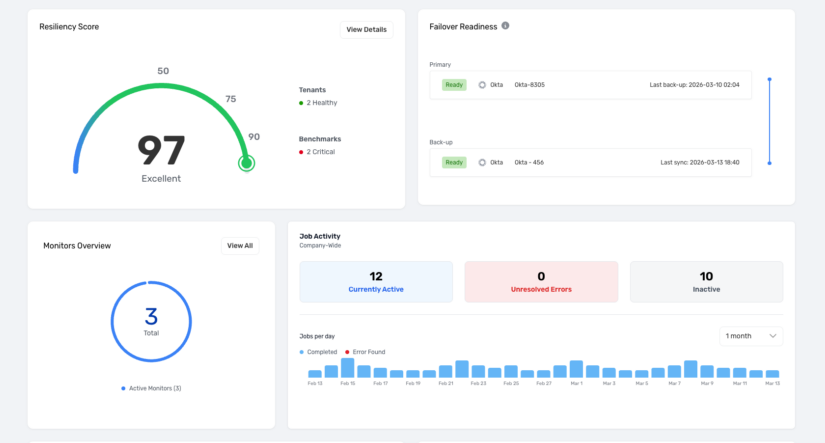Click top dot of the failover connector line
The image size is (825, 443).
(x=769, y=79)
